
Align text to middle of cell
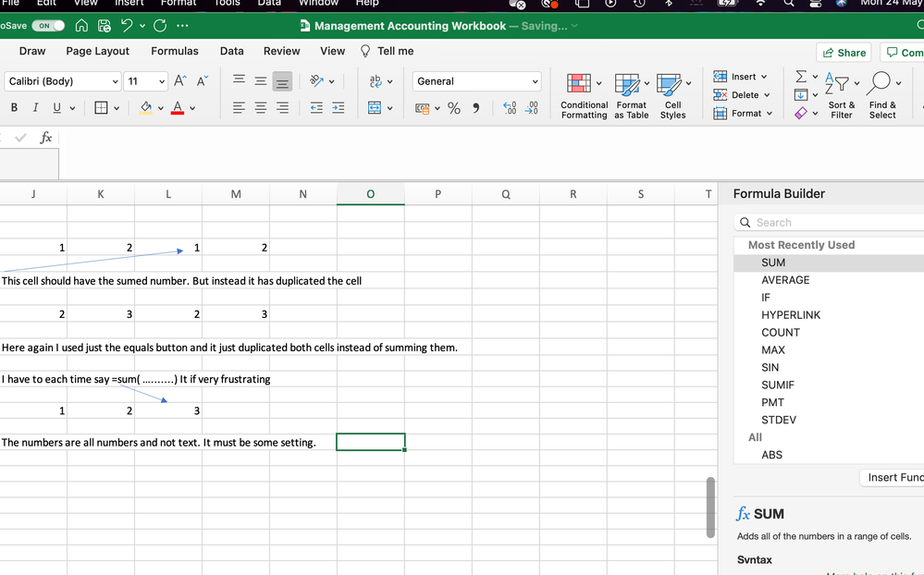pos(261,80)
